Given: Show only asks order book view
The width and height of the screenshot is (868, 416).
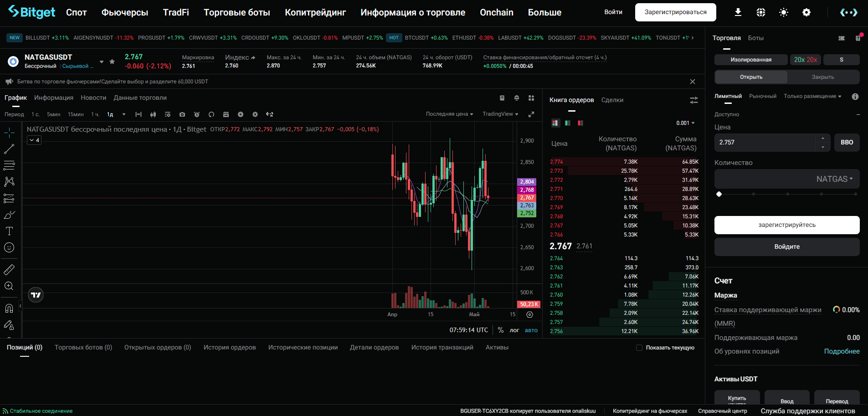Looking at the screenshot, I should [580, 123].
